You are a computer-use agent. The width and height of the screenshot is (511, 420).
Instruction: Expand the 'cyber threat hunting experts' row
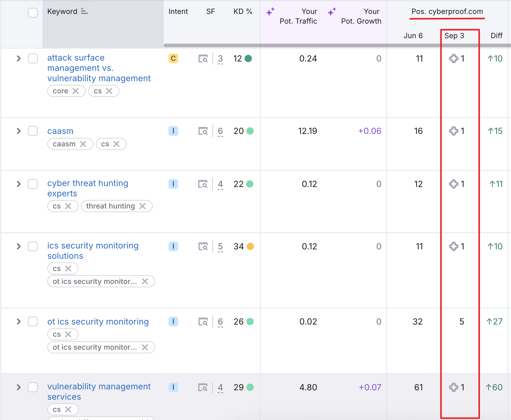pos(19,184)
